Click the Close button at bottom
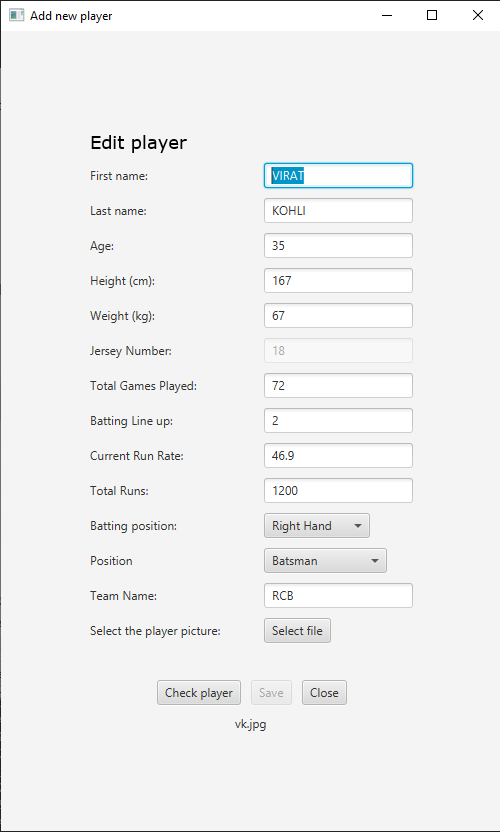The width and height of the screenshot is (500, 832). [324, 692]
